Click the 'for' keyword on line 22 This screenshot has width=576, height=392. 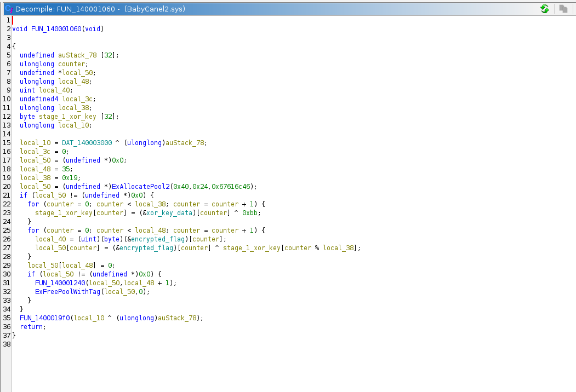click(x=33, y=204)
